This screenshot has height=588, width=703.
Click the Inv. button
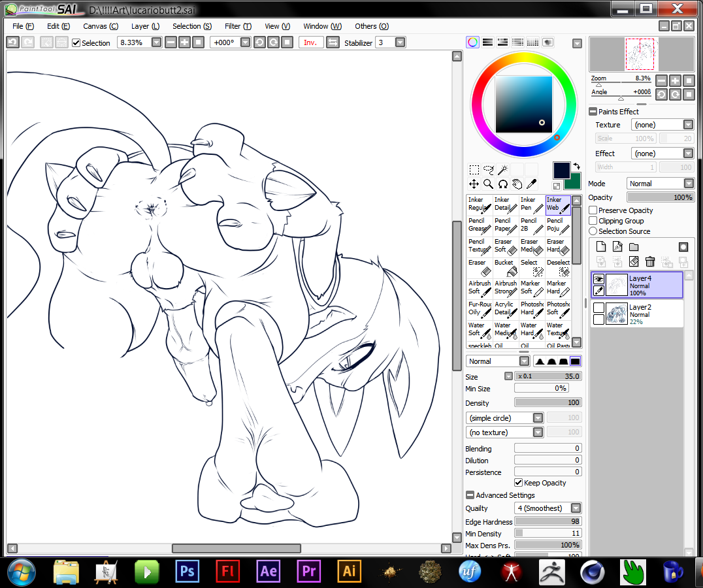(311, 42)
